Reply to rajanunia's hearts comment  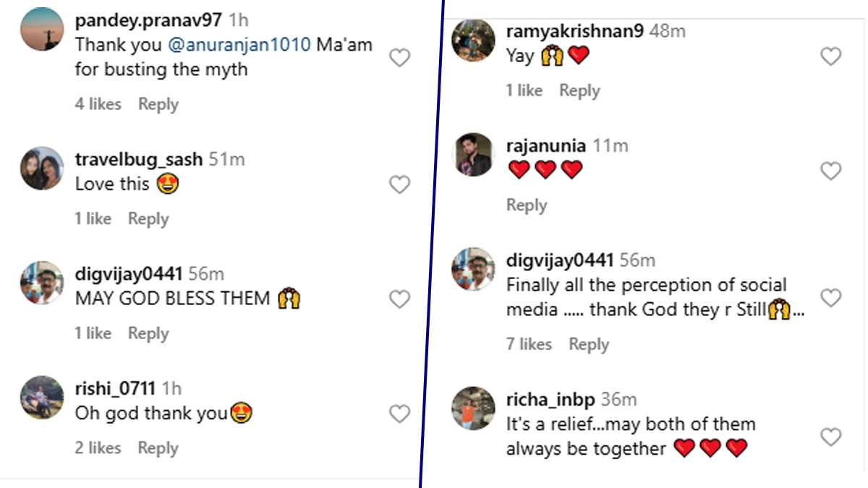[x=527, y=205]
